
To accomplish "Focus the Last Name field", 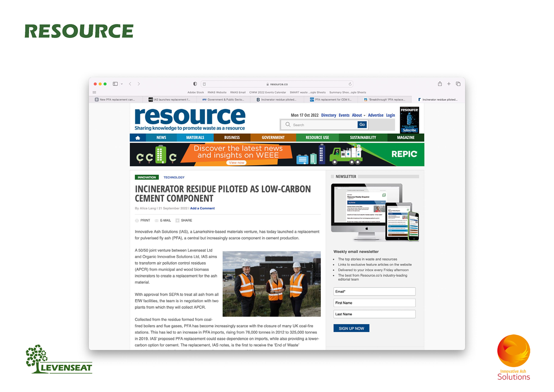I will click(x=374, y=314).
